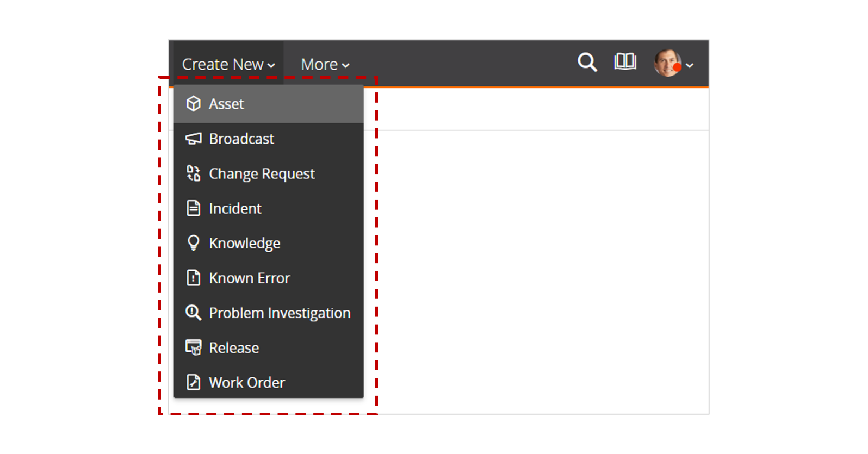The height and width of the screenshot is (454, 868).
Task: Select Broadcast menu entry
Action: pos(269,139)
